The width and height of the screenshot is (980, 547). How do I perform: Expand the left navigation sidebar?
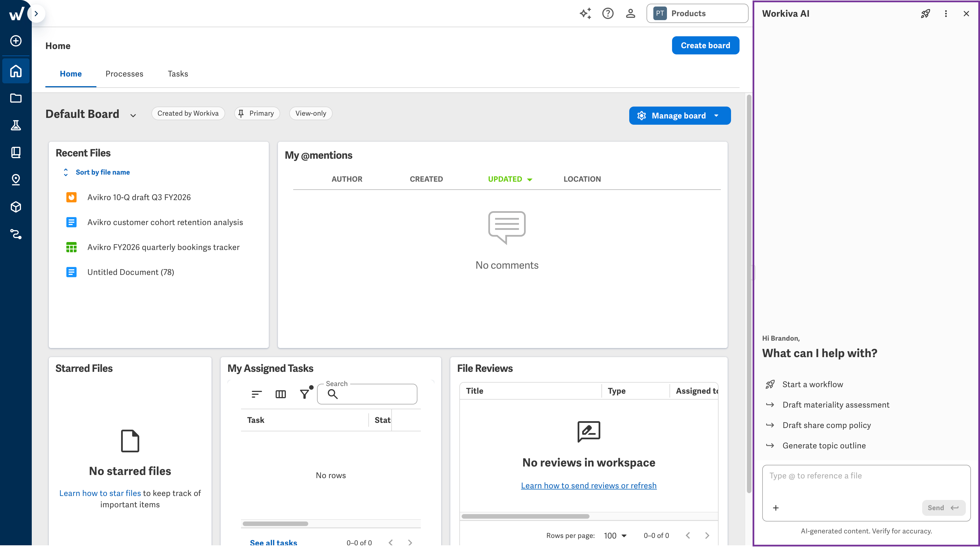click(x=36, y=14)
